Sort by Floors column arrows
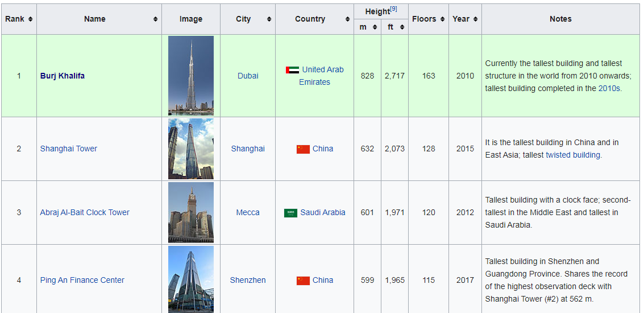The width and height of the screenshot is (644, 313). [442, 19]
